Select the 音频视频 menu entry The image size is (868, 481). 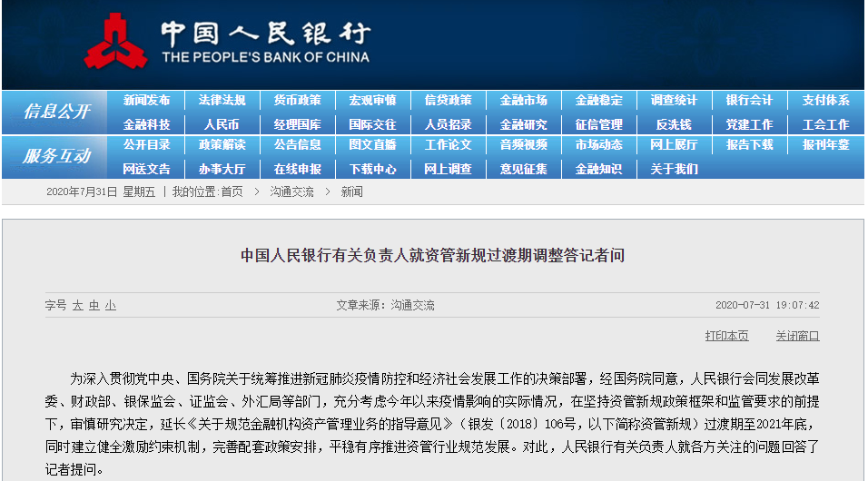pos(523,145)
